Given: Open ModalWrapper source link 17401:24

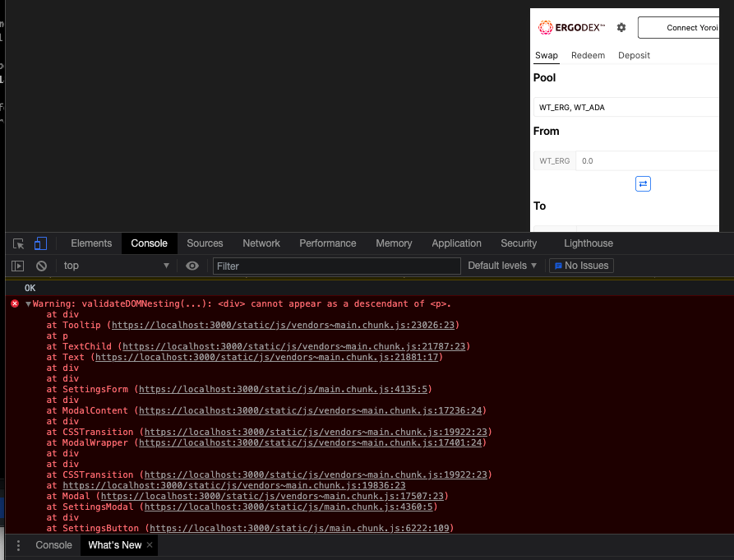Looking at the screenshot, I should (310, 443).
